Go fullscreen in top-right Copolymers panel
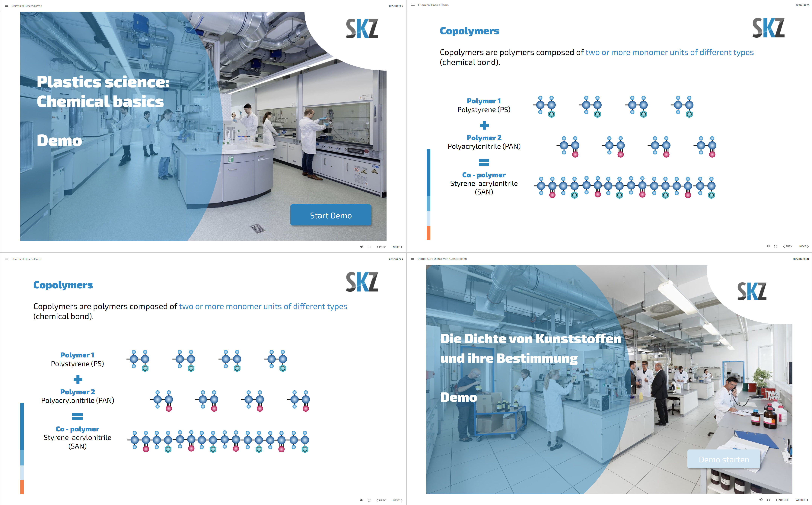This screenshot has width=812, height=505. (x=776, y=246)
